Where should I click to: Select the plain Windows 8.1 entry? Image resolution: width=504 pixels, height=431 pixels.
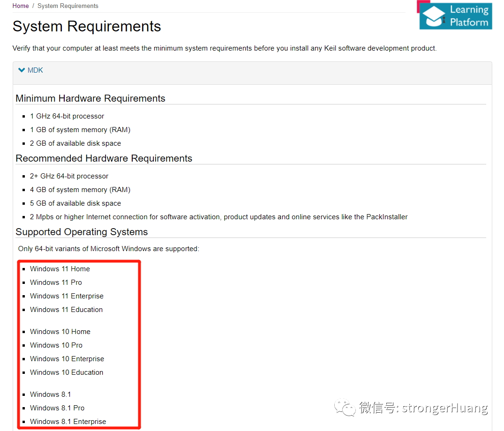tap(51, 394)
